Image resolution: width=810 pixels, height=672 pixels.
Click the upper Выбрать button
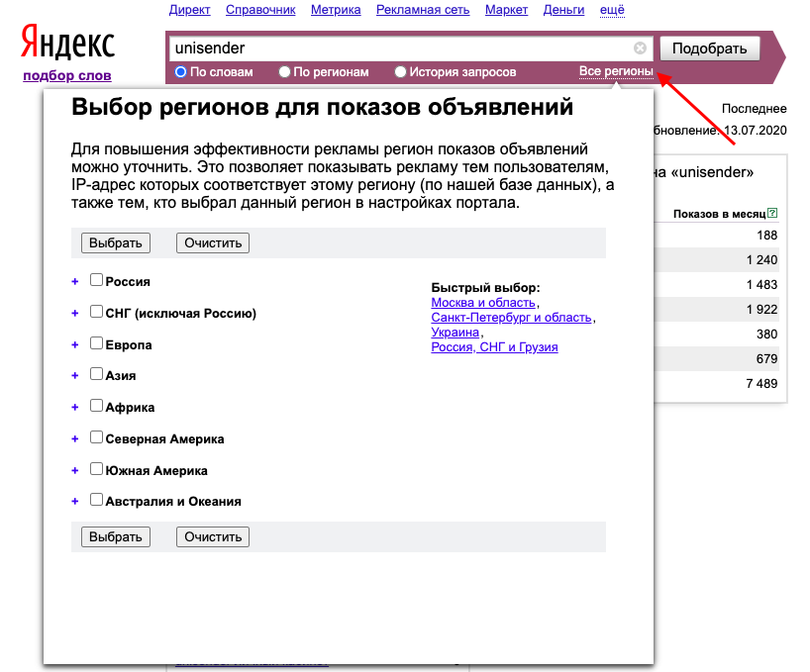pyautogui.click(x=116, y=243)
